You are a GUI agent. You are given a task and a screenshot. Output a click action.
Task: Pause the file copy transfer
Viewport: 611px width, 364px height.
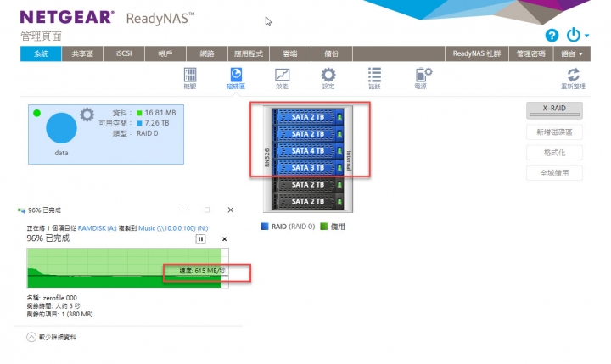pyautogui.click(x=200, y=239)
